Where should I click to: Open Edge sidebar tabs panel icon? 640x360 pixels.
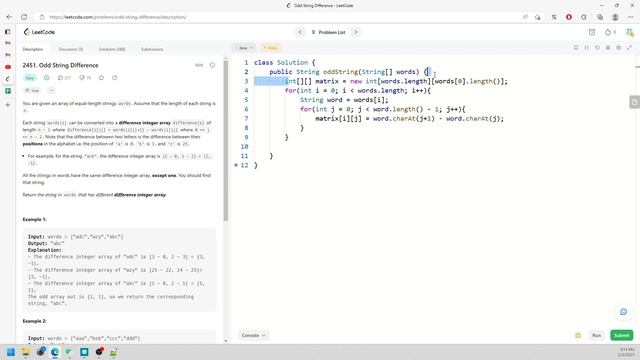[x=8, y=31]
